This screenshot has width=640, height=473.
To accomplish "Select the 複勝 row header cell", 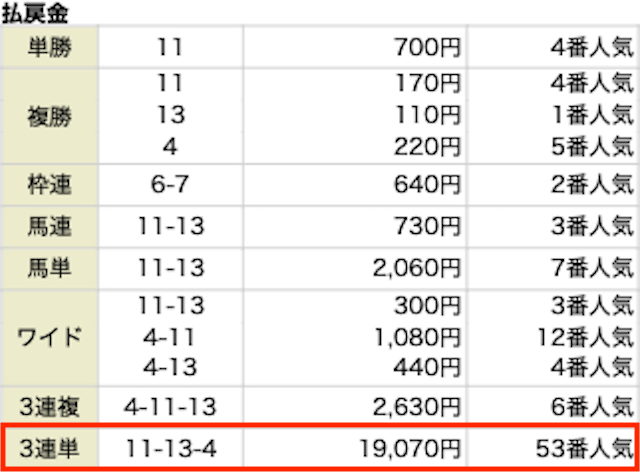I will coord(49,116).
